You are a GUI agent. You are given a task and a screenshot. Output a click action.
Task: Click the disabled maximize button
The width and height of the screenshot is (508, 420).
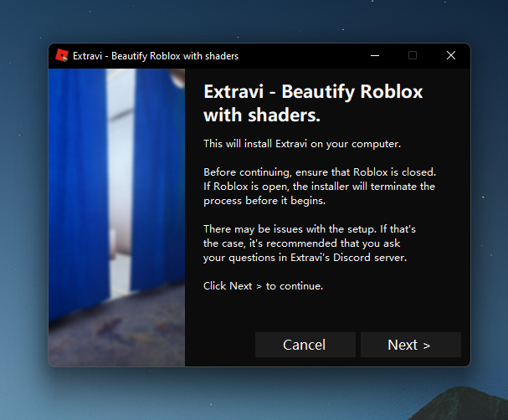[413, 56]
